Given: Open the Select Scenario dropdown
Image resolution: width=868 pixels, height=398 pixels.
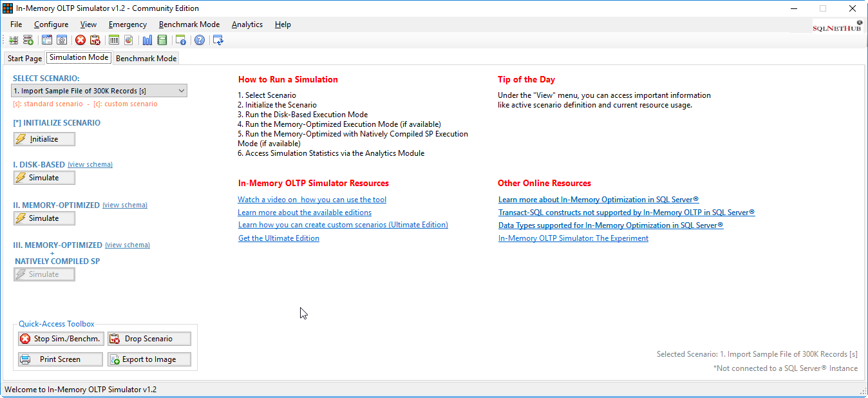Looking at the screenshot, I should point(100,91).
